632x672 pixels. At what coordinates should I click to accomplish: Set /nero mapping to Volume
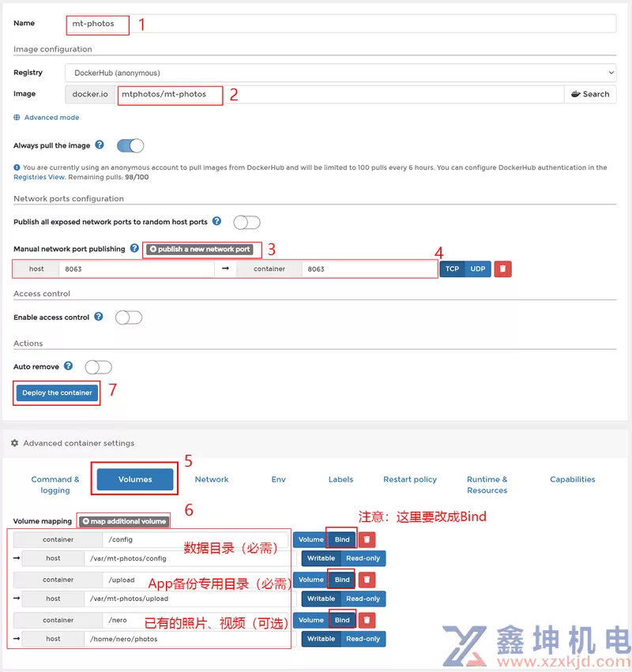pyautogui.click(x=310, y=620)
